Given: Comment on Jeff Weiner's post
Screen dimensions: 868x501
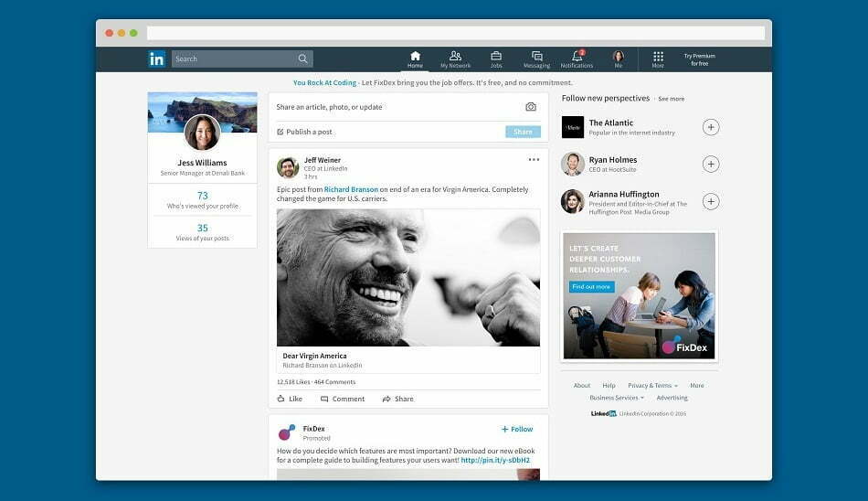Looking at the screenshot, I should pos(343,399).
